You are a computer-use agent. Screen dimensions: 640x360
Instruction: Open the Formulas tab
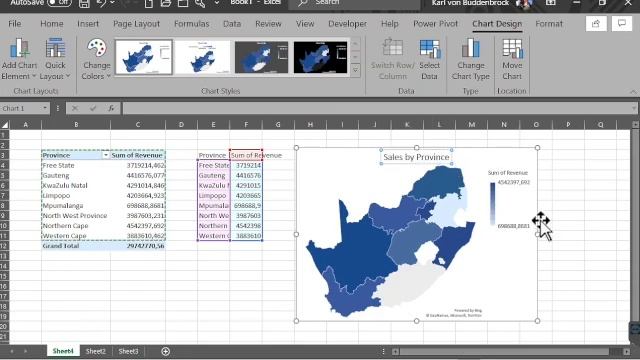tap(191, 24)
